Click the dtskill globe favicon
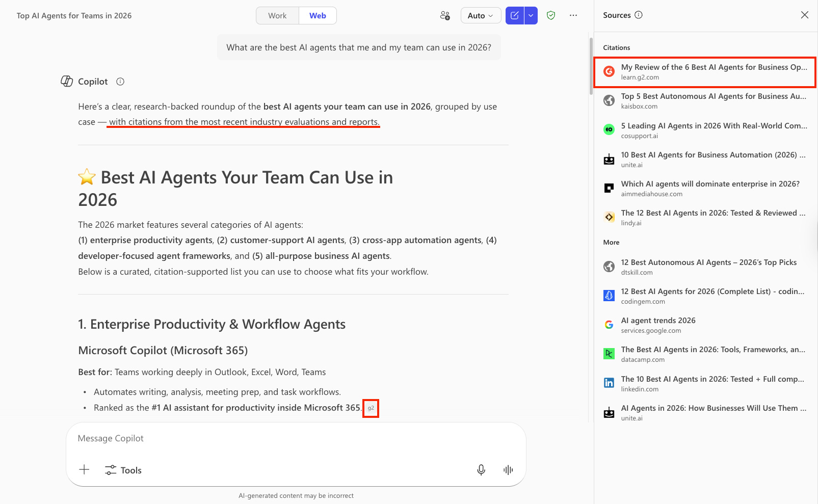This screenshot has height=504, width=818. pyautogui.click(x=609, y=267)
